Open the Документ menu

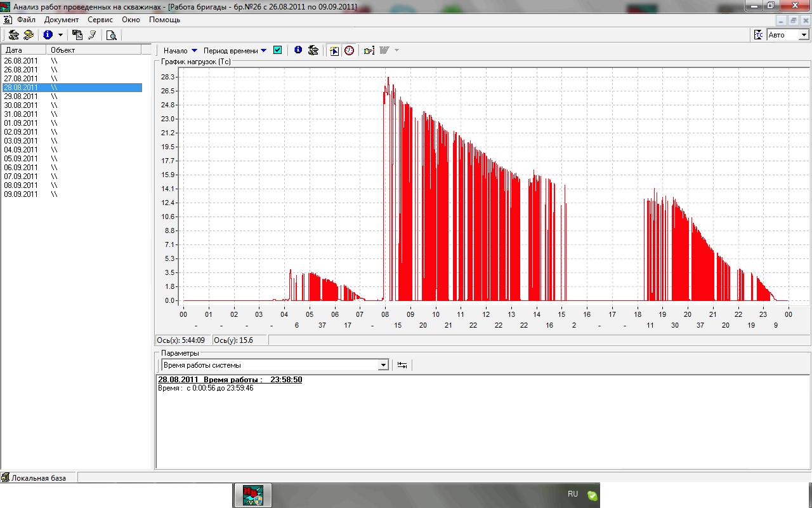(x=62, y=20)
